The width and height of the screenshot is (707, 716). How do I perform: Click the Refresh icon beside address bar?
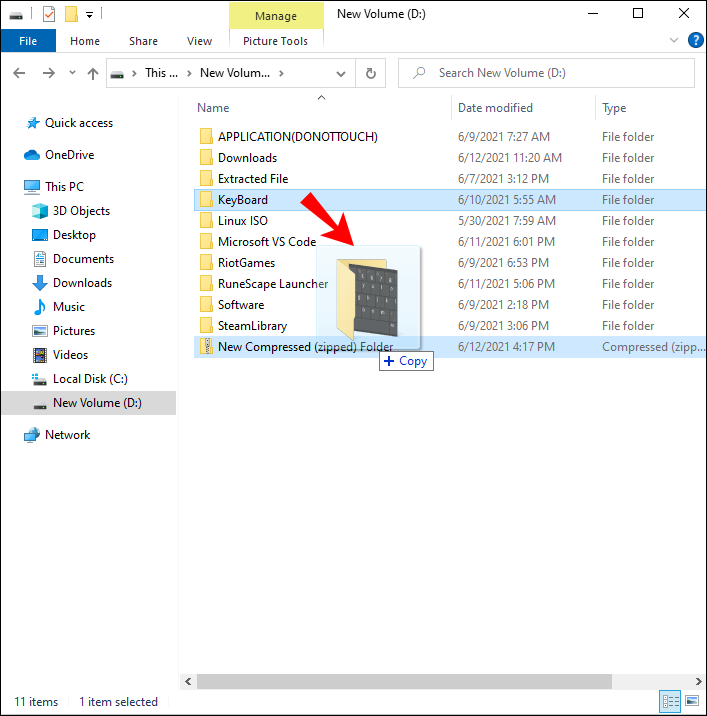click(x=370, y=73)
